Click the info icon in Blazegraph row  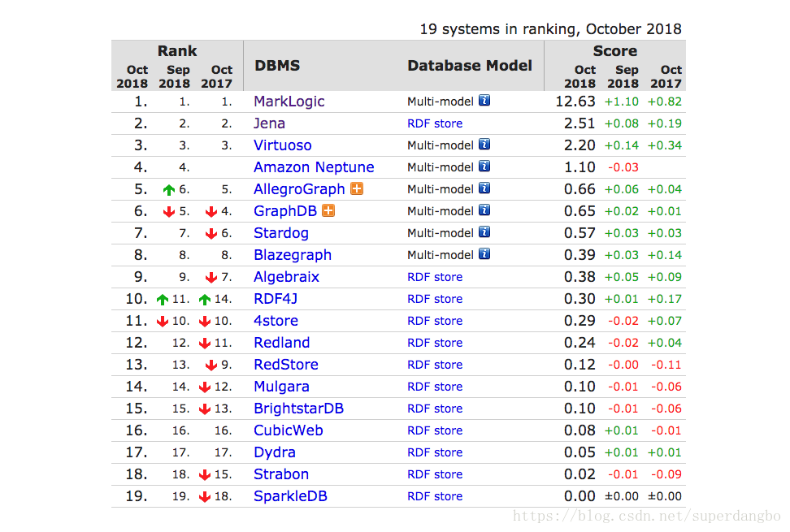point(484,254)
